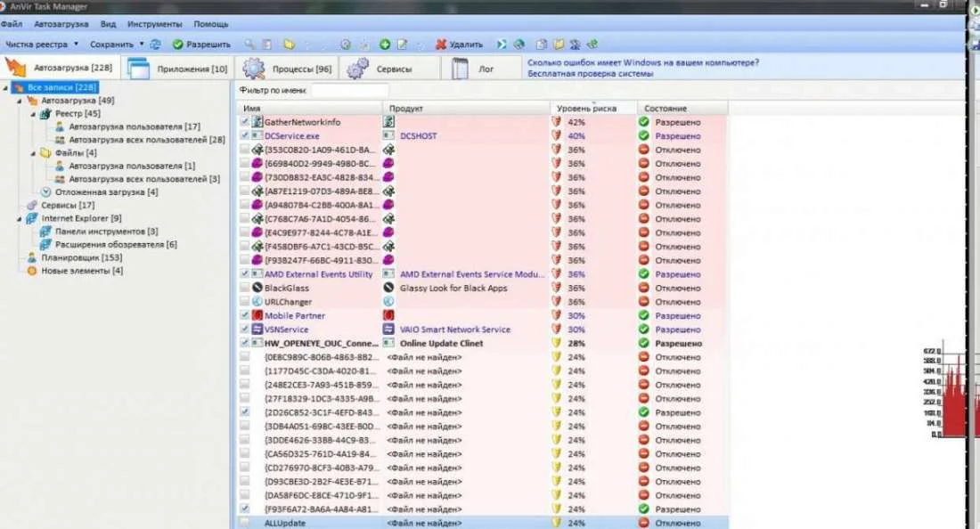Click the globe icon in the toolbar
Screen dimensions: 980x529
coord(519,45)
